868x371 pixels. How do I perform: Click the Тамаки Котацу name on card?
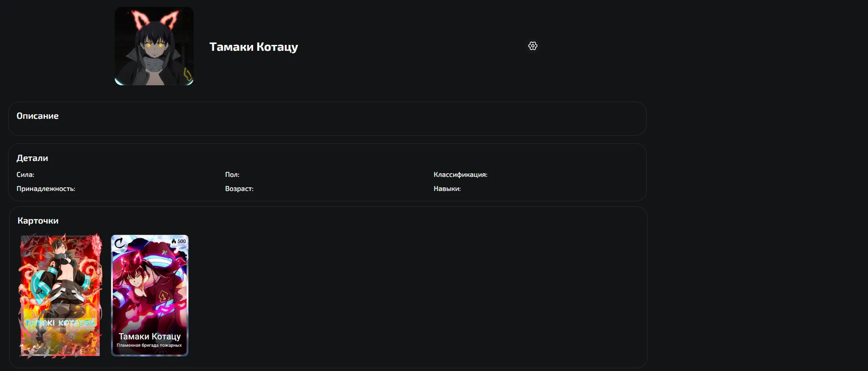[150, 336]
